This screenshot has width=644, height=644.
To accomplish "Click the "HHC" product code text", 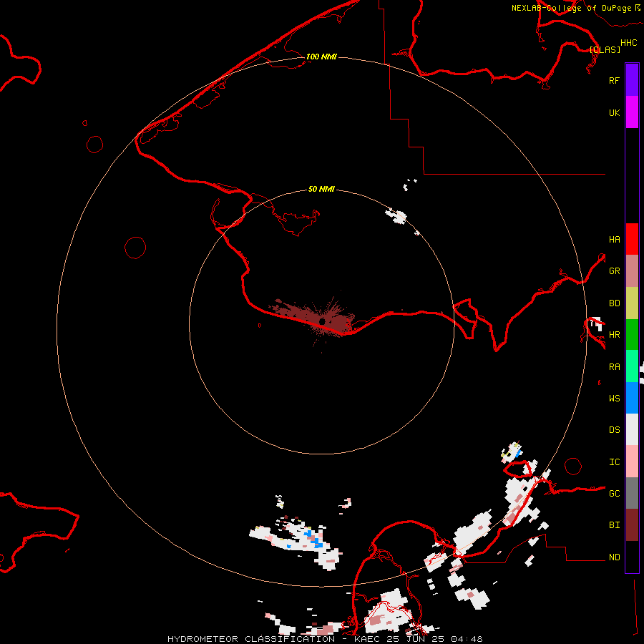I will pos(628,43).
